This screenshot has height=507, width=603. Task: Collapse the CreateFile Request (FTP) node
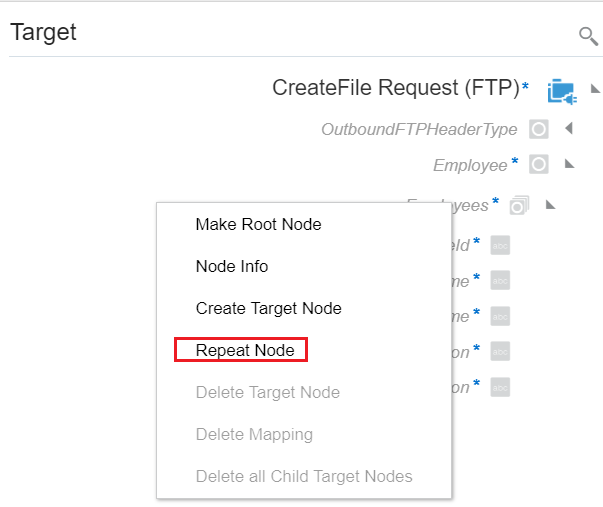pos(595,89)
